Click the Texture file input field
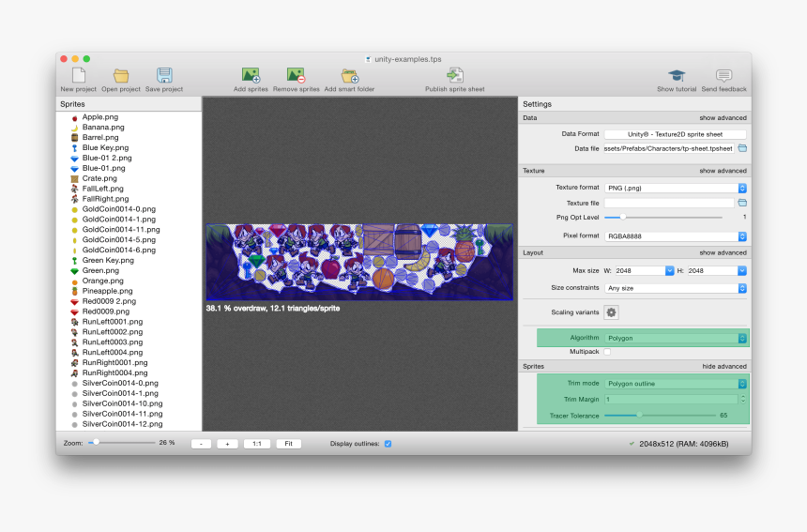807x532 pixels. click(669, 204)
